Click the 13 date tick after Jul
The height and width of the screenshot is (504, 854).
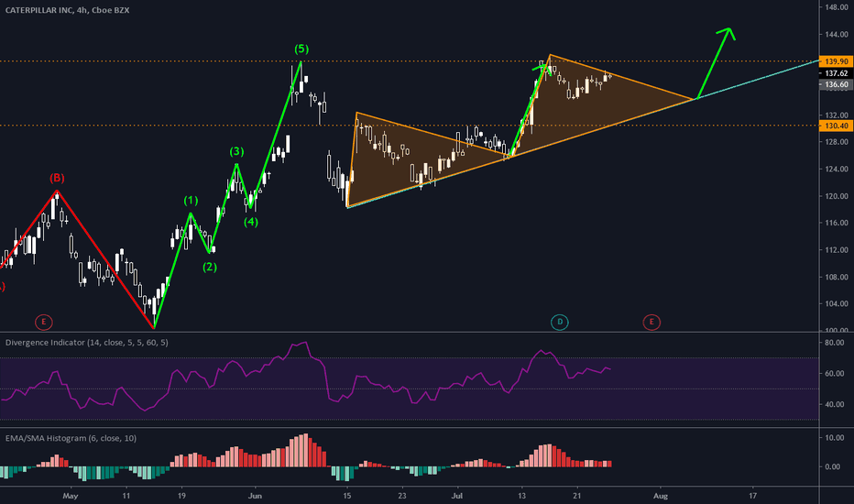tap(521, 496)
